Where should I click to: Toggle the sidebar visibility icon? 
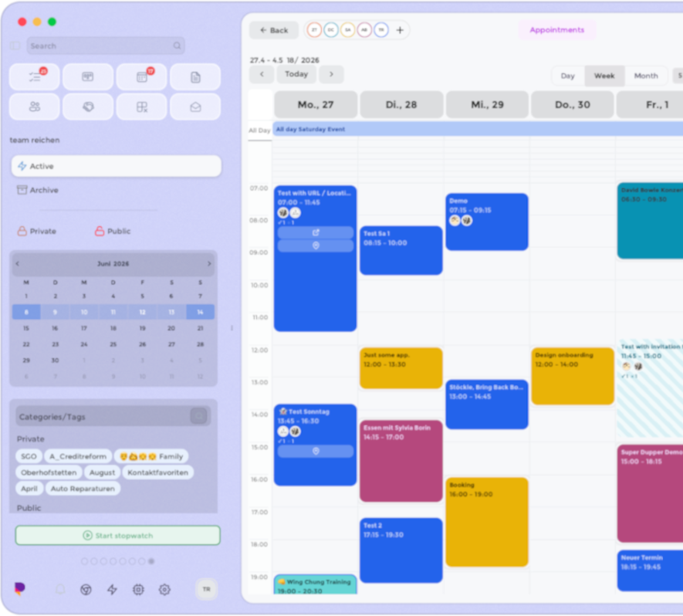click(x=15, y=46)
